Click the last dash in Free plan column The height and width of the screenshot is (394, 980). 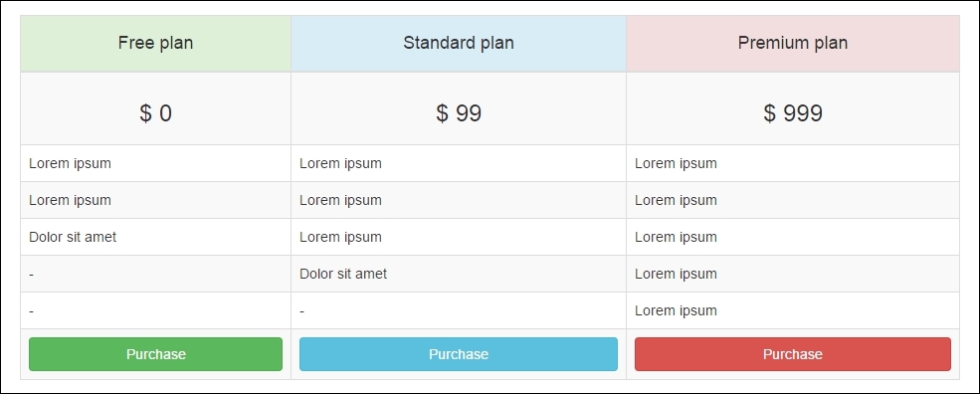click(31, 310)
